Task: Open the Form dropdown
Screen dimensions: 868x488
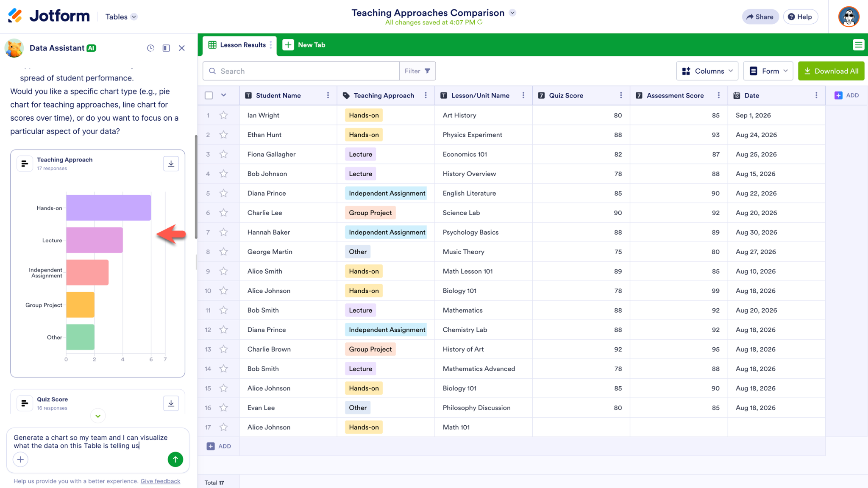Action: [x=768, y=71]
